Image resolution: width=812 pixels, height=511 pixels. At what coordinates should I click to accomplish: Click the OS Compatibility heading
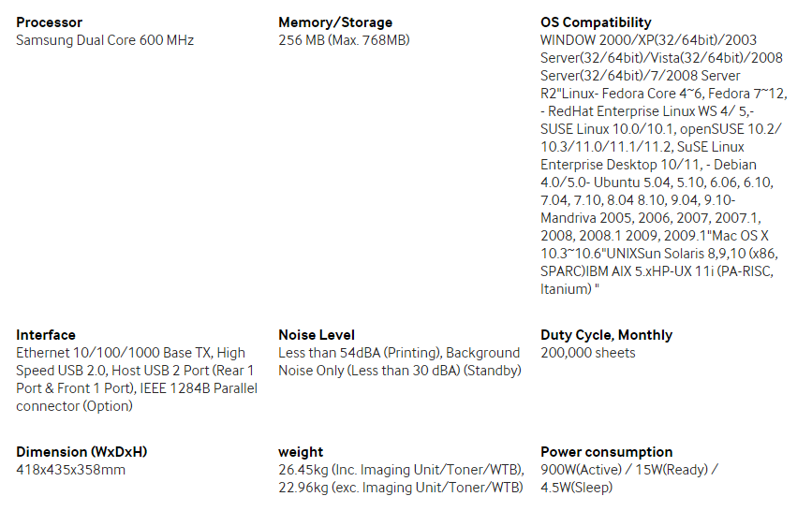pos(596,22)
